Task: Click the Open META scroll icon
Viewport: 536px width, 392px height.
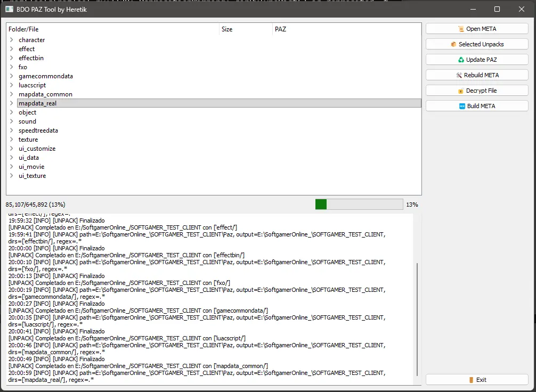Action: pos(461,29)
